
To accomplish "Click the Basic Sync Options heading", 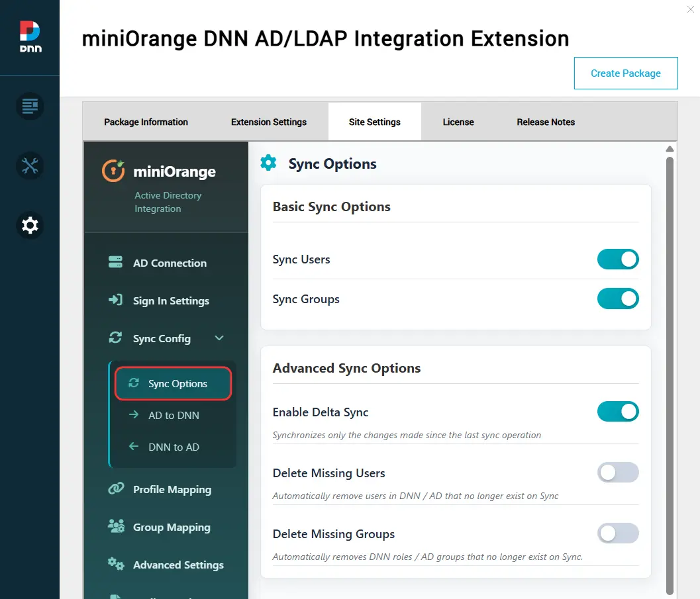I will coord(331,207).
